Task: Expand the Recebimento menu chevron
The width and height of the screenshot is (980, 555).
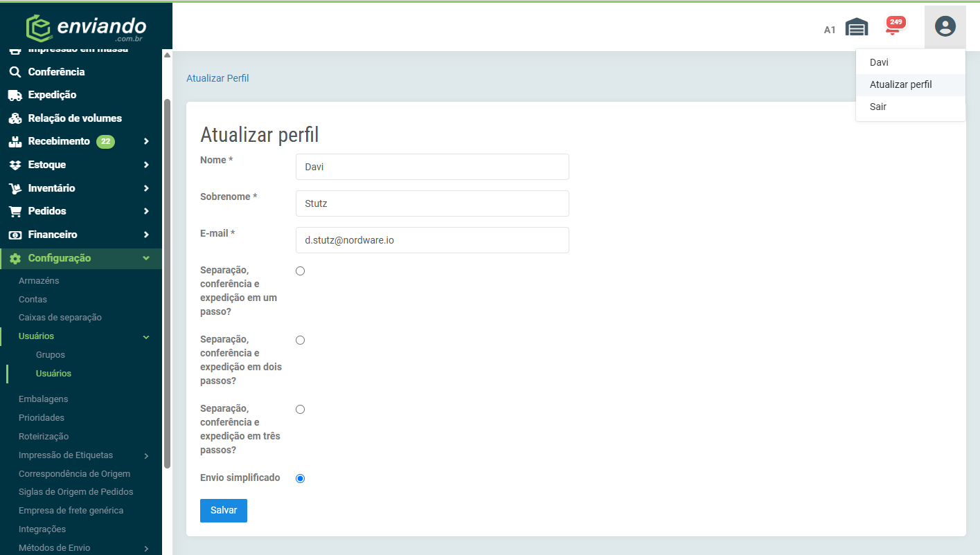Action: (x=146, y=141)
